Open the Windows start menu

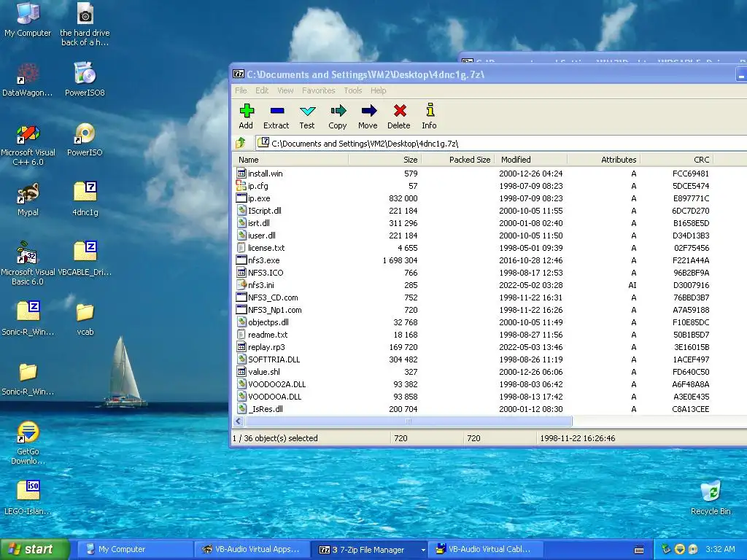[x=34, y=549]
